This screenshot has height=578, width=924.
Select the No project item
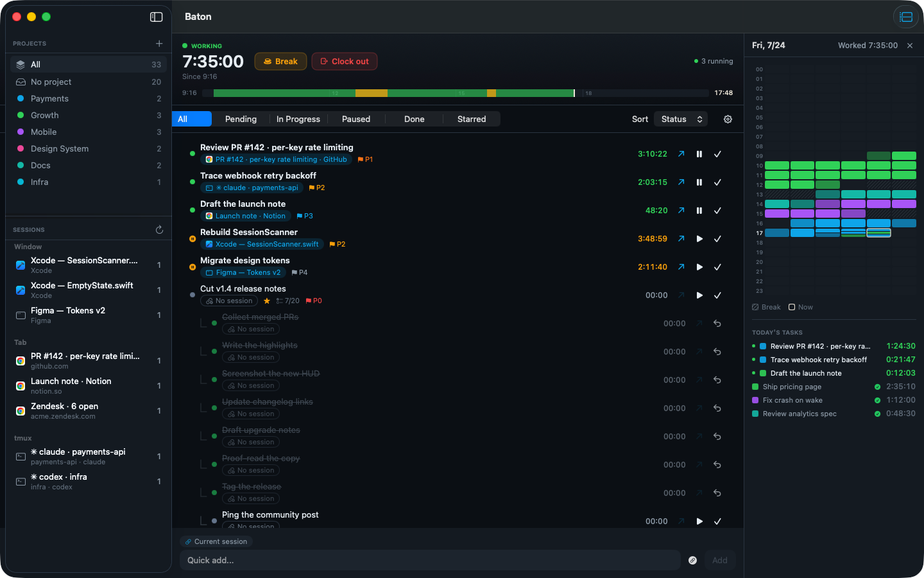pyautogui.click(x=89, y=82)
